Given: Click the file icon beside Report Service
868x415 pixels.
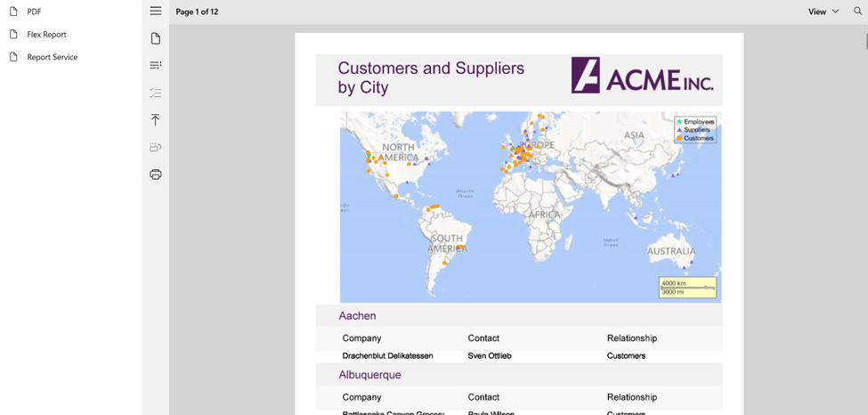Looking at the screenshot, I should 13,57.
